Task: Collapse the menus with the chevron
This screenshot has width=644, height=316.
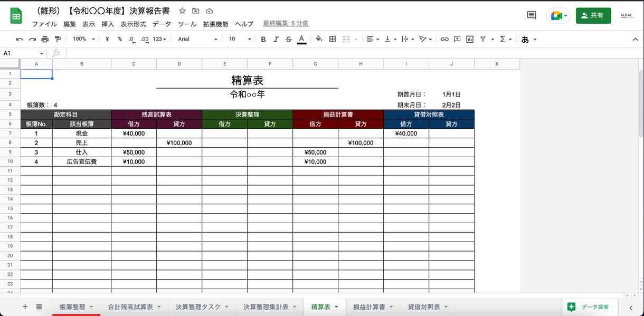Action: point(635,39)
